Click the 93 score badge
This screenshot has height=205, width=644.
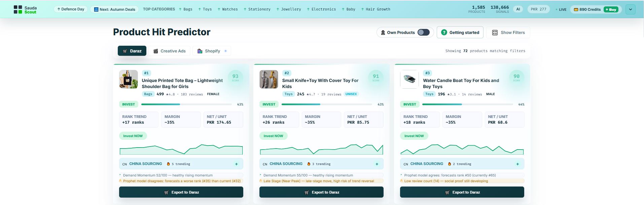(x=236, y=77)
